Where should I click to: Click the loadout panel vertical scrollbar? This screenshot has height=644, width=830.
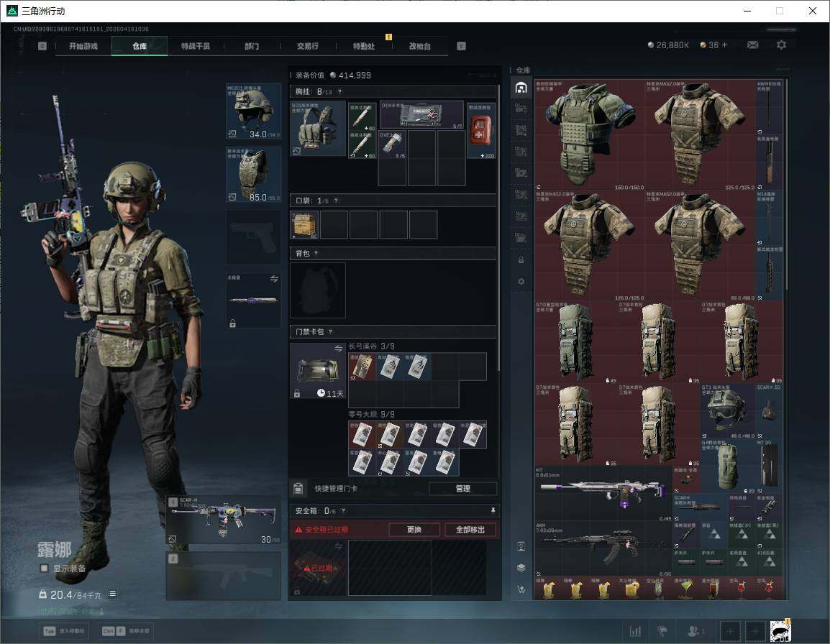(x=498, y=228)
